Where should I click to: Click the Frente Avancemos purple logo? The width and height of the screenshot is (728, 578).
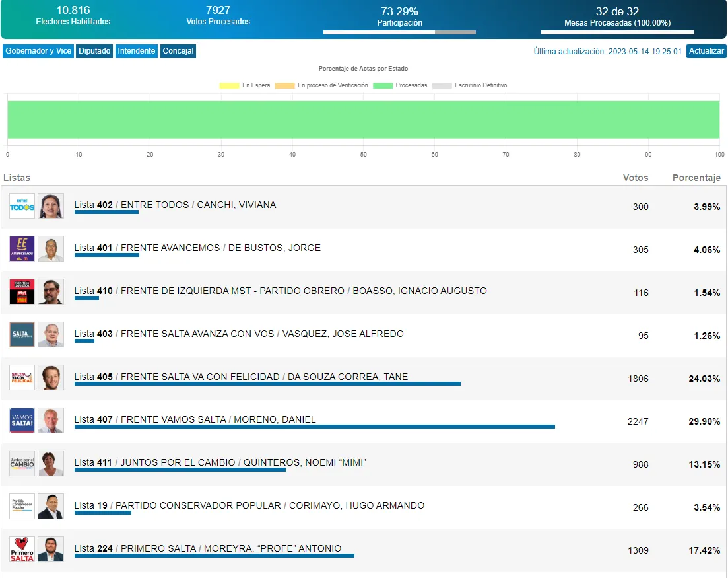[x=22, y=249]
